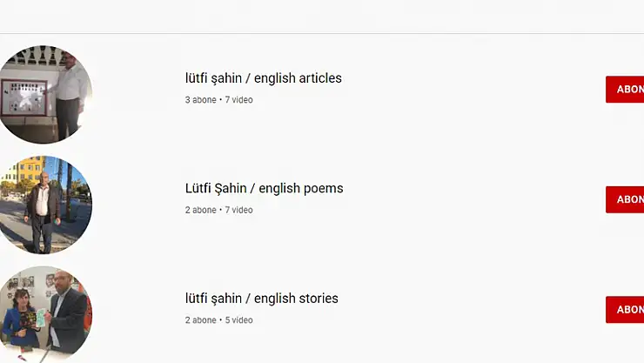Viewport: 644px width, 363px height.
Task: Subscribe to the english articles channel
Action: [x=627, y=89]
